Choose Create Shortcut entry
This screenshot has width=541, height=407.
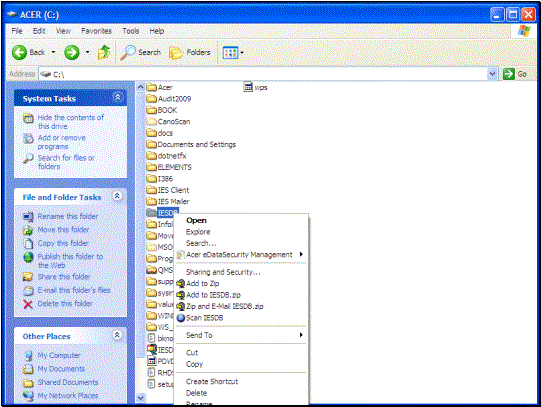tap(212, 381)
